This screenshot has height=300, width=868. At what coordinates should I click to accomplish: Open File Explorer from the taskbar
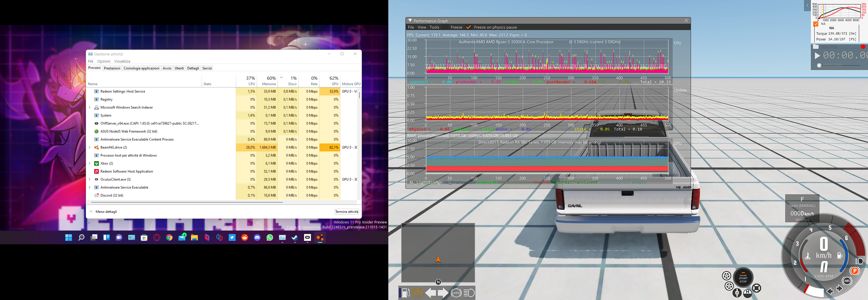[x=194, y=238]
